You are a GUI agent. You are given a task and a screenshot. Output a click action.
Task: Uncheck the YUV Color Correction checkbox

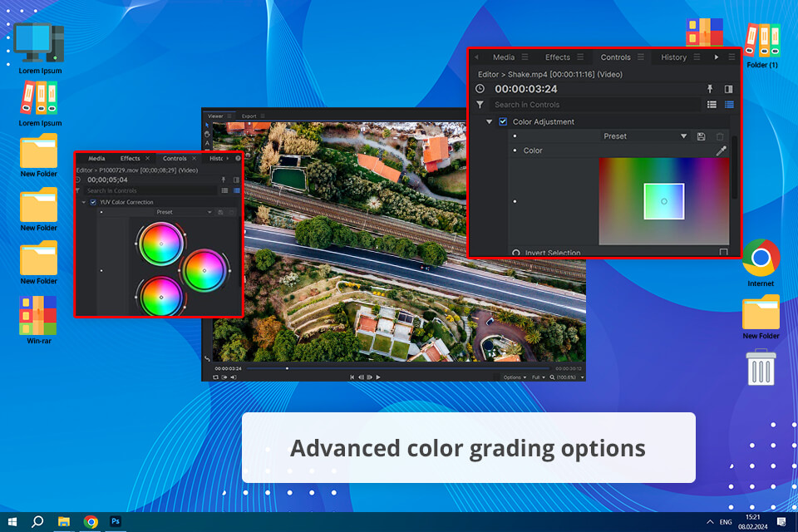pos(93,202)
